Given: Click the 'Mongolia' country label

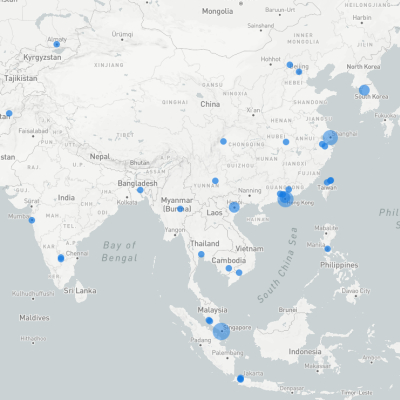Looking at the screenshot, I should pyautogui.click(x=217, y=11).
